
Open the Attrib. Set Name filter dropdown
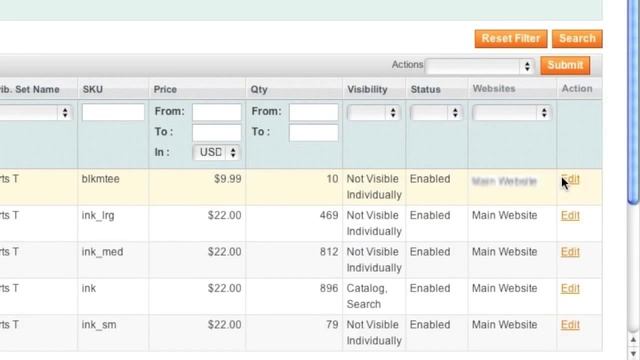[x=36, y=113]
